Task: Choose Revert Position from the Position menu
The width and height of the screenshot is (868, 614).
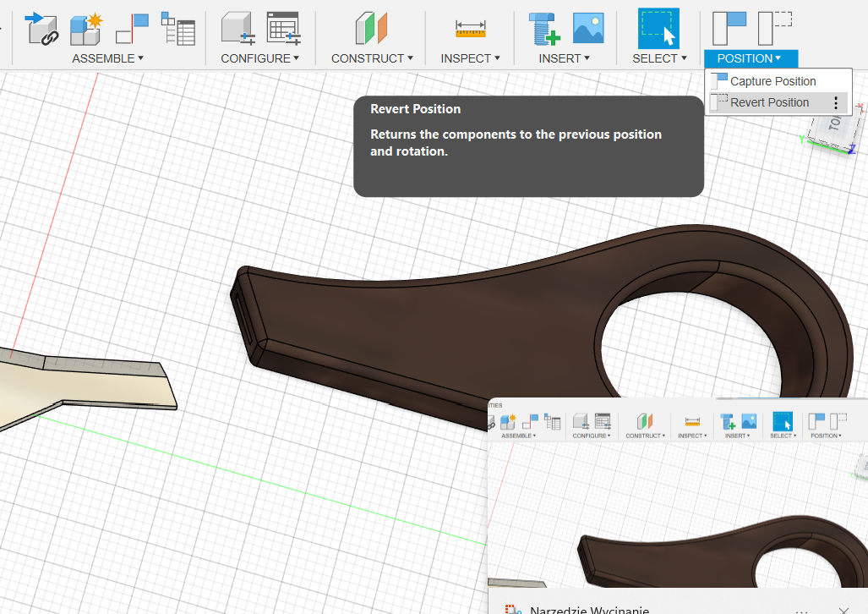Action: (769, 102)
